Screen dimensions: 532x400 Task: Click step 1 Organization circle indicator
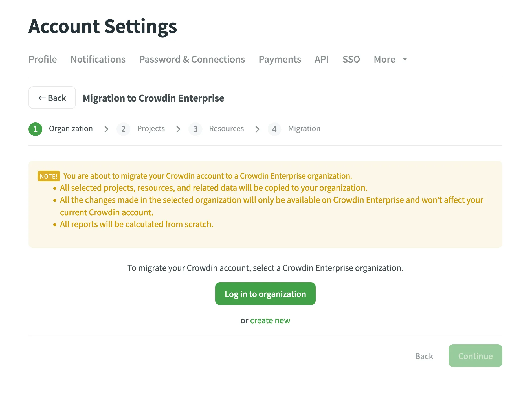coord(35,129)
